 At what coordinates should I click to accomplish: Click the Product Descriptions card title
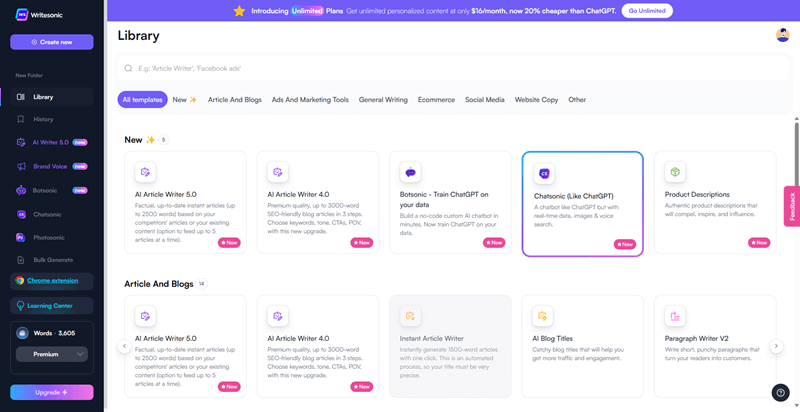697,194
